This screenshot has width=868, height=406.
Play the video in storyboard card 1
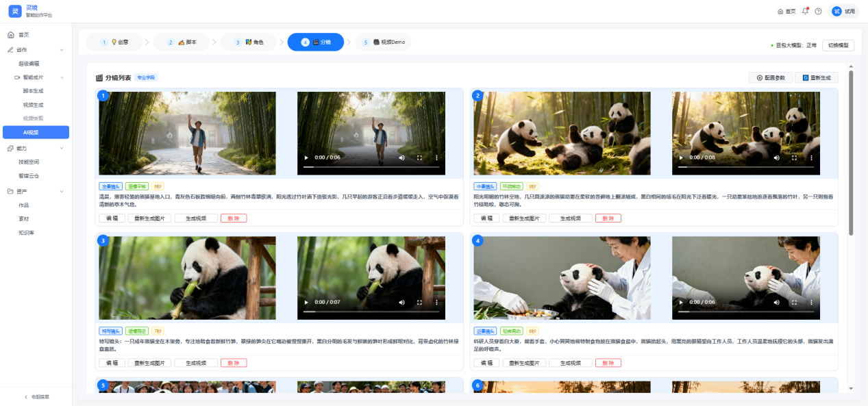(307, 157)
